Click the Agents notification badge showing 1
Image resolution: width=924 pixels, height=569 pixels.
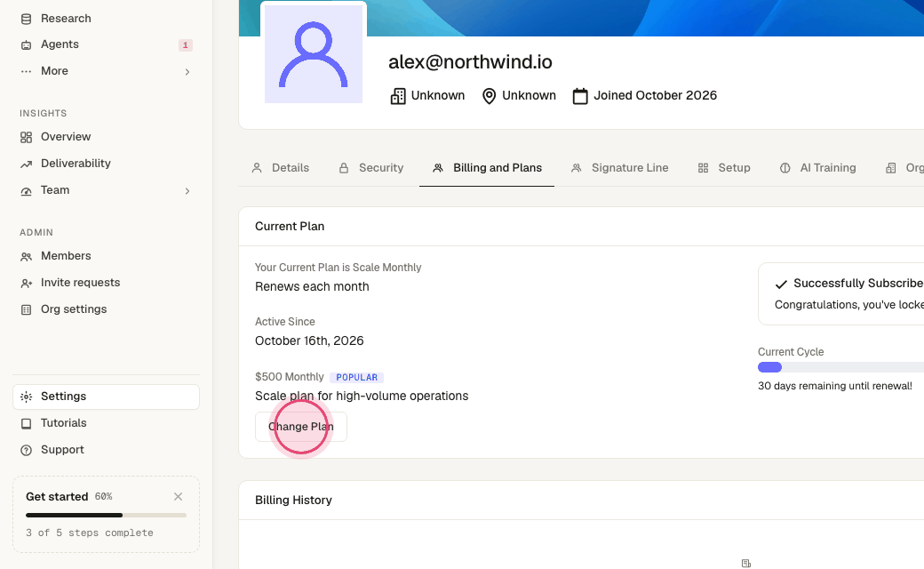(185, 44)
